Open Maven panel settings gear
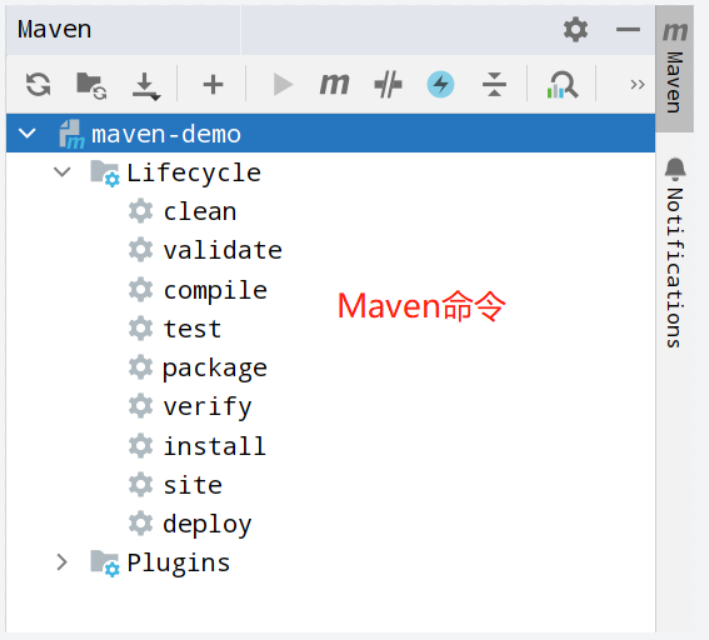The height and width of the screenshot is (640, 709). (x=576, y=30)
